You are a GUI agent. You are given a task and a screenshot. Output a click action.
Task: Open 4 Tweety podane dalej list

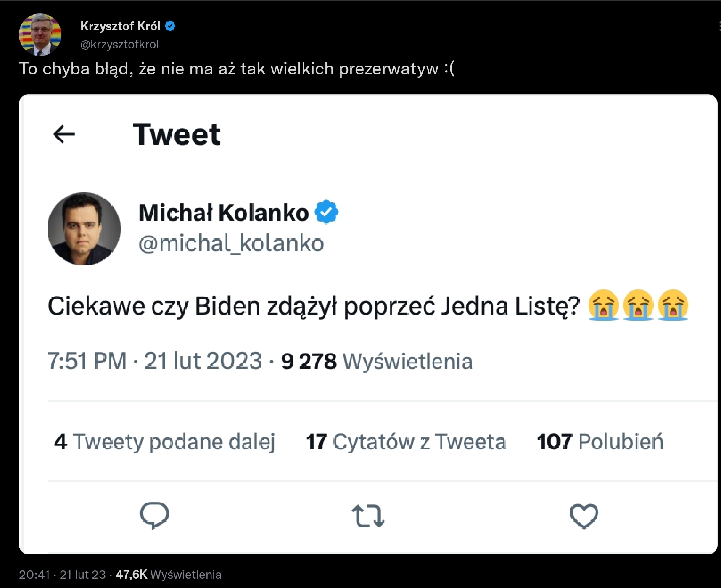(x=164, y=442)
